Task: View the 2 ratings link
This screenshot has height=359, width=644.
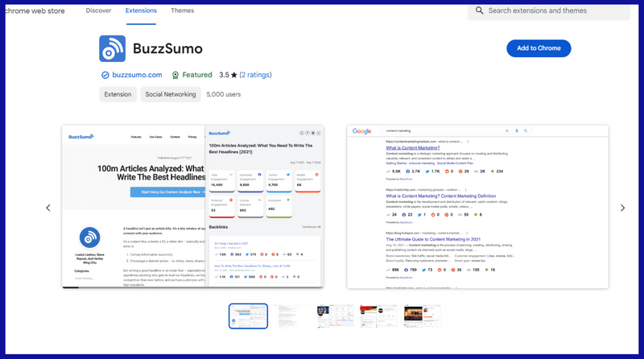Action: 255,75
